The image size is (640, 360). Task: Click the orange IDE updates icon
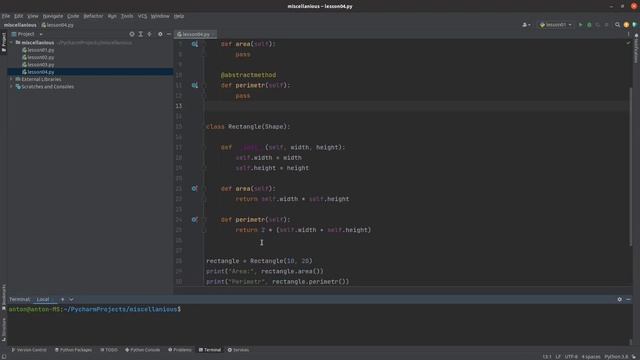click(x=626, y=25)
